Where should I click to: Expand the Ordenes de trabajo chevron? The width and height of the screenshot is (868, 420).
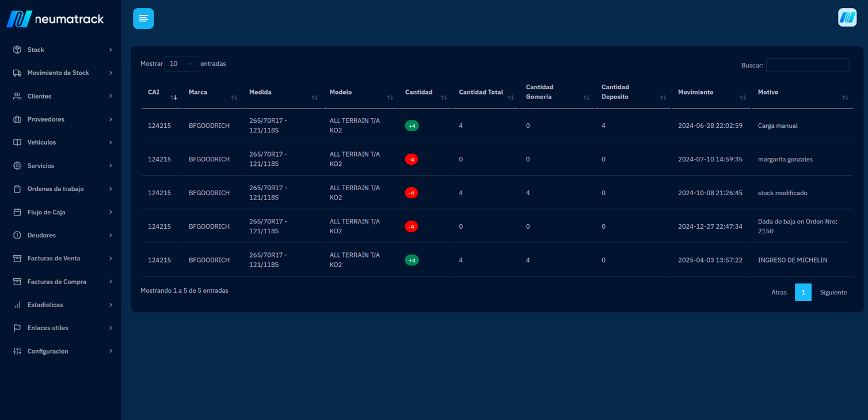point(111,189)
